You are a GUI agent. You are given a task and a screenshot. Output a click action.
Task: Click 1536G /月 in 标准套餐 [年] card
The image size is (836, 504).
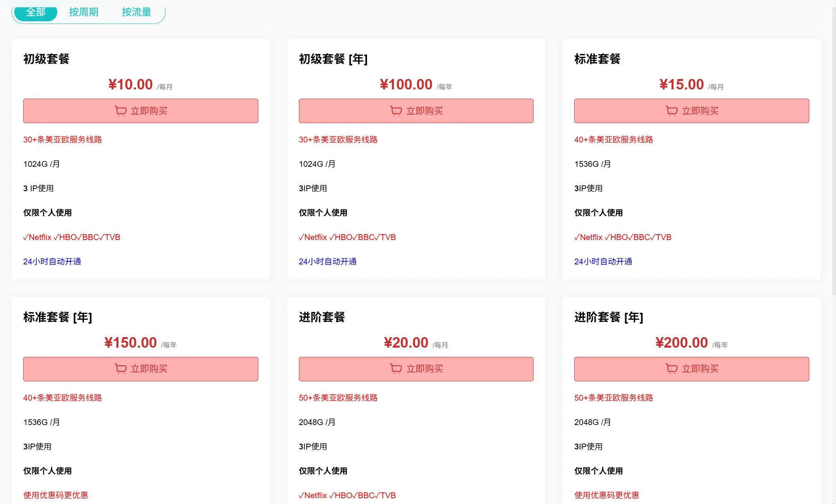41,422
